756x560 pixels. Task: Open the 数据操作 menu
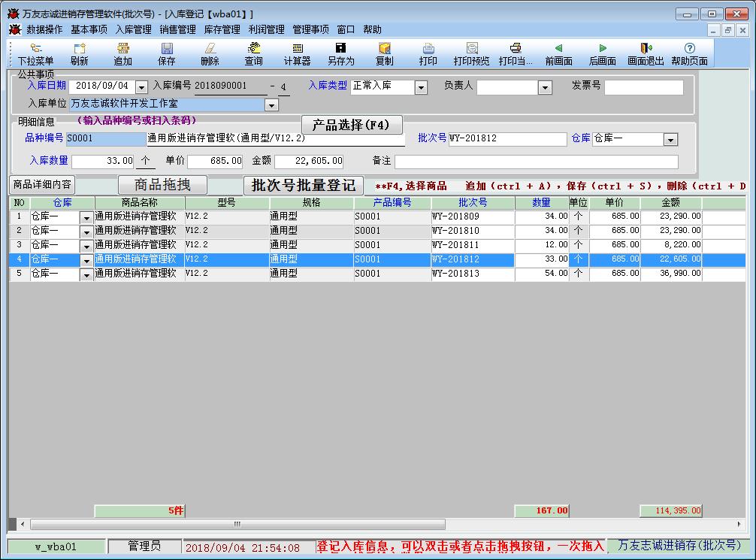(44, 30)
